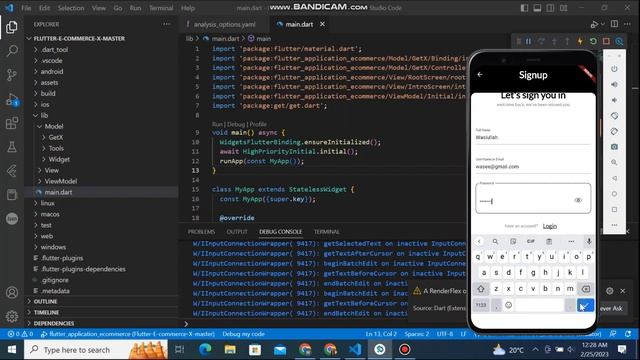The image size is (640, 360).
Task: Take an emulator screenshot with the camera icon
Action: [614, 147]
